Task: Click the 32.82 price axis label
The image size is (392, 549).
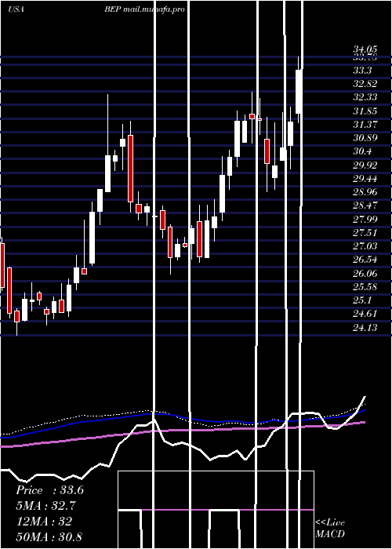Action: (365, 83)
